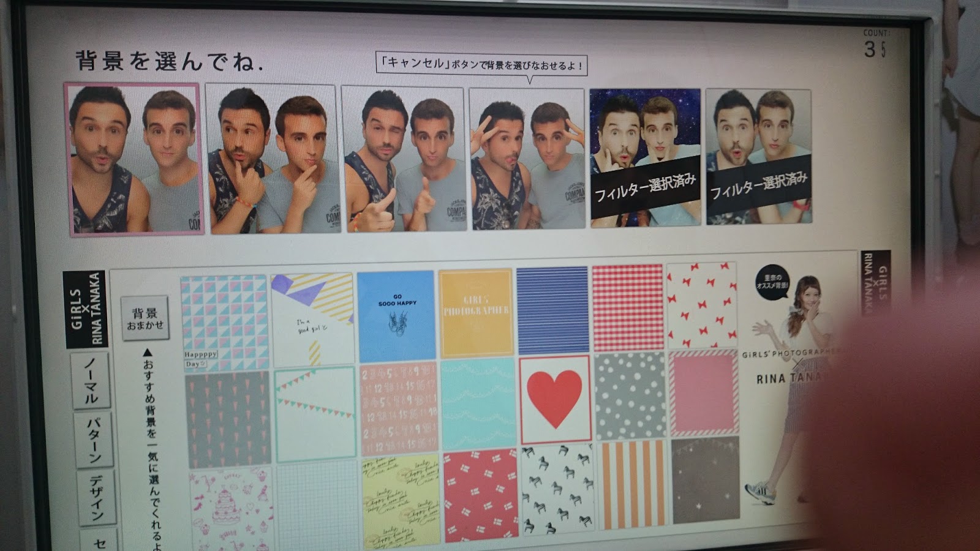Choose the white background with bunting flags
The height and width of the screenshot is (551, 980).
316,414
